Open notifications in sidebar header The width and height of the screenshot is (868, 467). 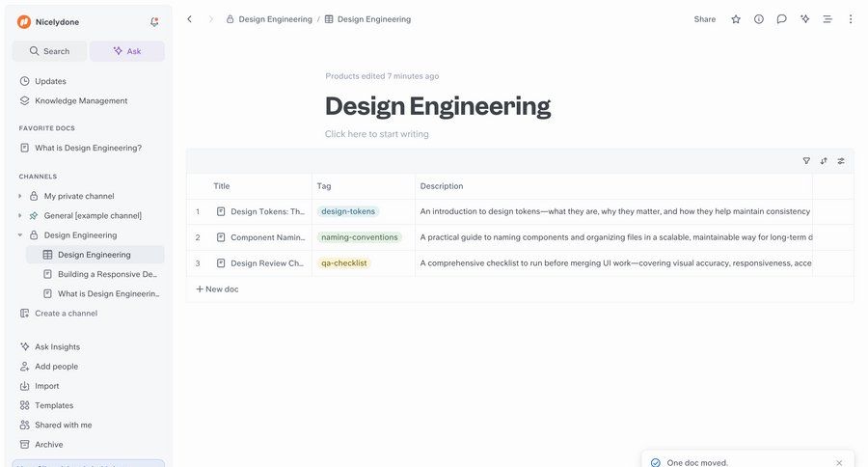pyautogui.click(x=154, y=21)
